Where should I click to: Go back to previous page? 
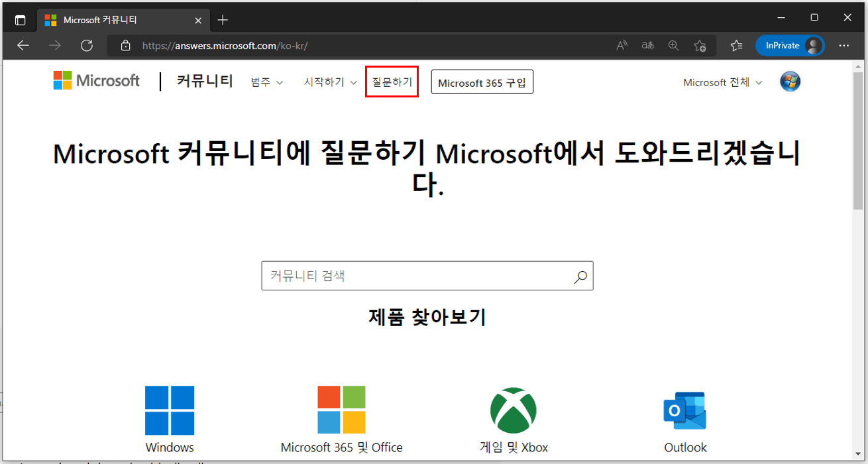point(23,45)
